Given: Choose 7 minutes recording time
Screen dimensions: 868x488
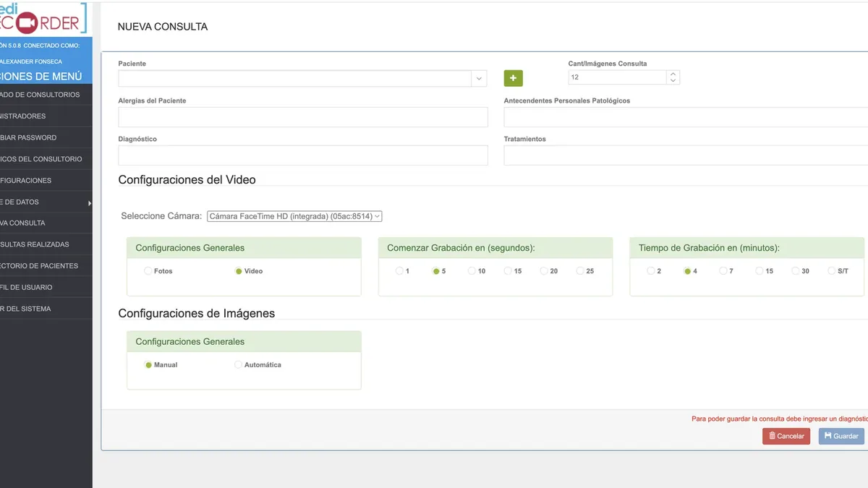Looking at the screenshot, I should coord(723,271).
